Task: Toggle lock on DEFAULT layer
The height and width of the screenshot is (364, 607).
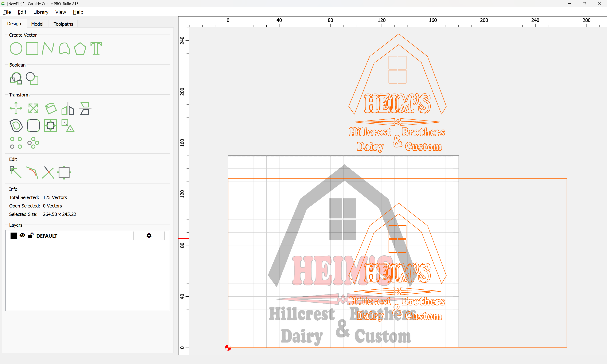Action: pos(30,235)
